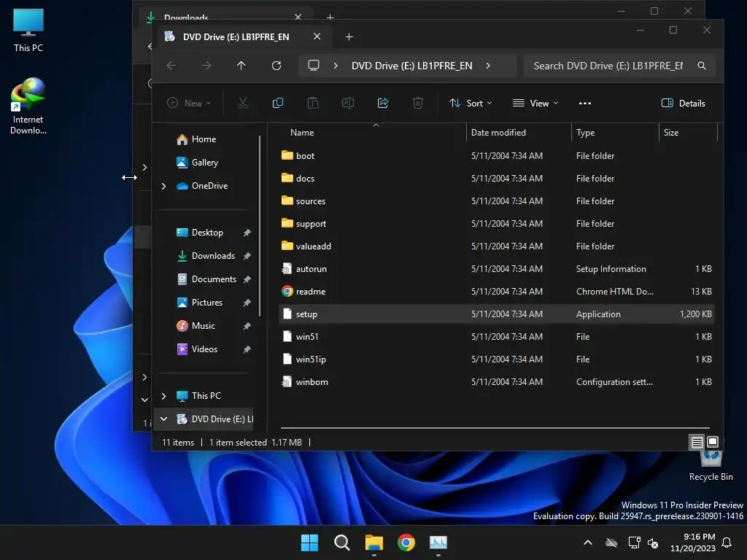Click the Share icon in toolbar
Viewport: 747px width, 560px height.
click(383, 103)
